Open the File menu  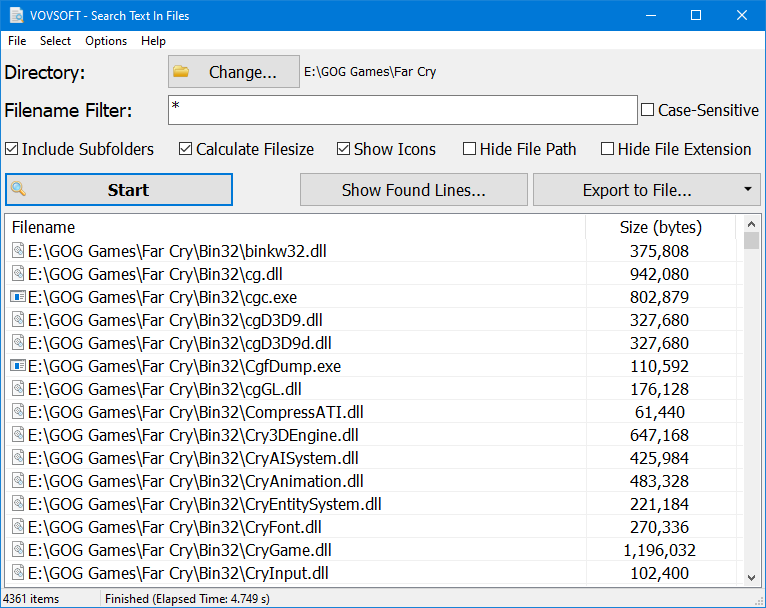(x=17, y=41)
